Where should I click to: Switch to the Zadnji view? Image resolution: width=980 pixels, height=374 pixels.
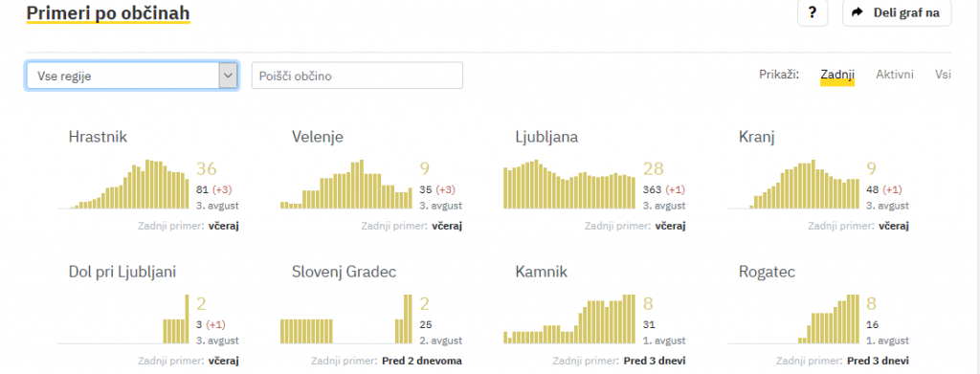coord(836,75)
